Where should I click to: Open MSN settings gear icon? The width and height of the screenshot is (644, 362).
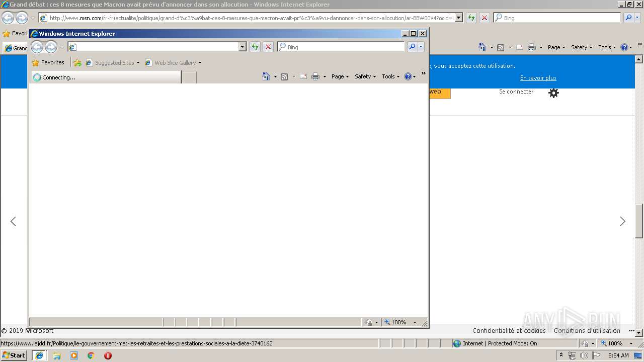(553, 93)
